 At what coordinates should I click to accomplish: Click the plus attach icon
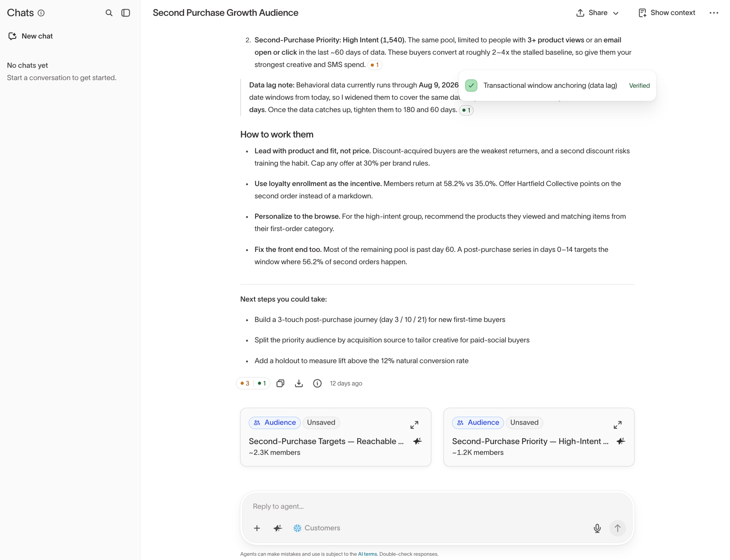257,528
